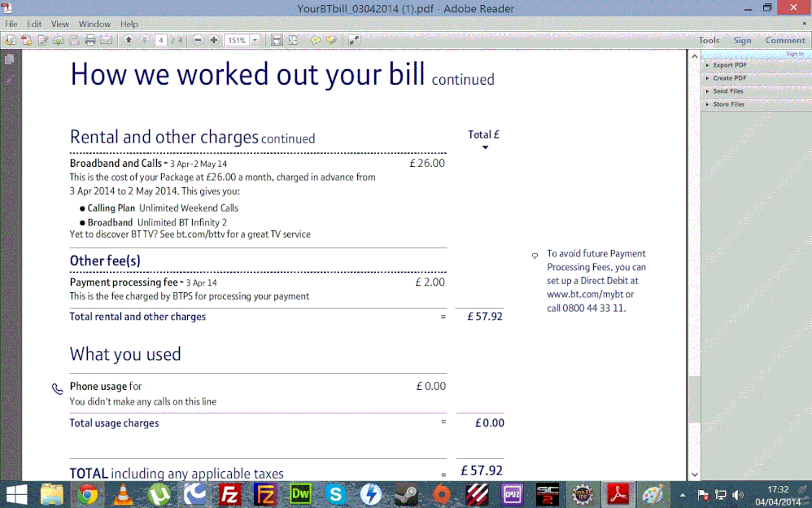
Task: Open the Help menu
Action: (x=129, y=24)
